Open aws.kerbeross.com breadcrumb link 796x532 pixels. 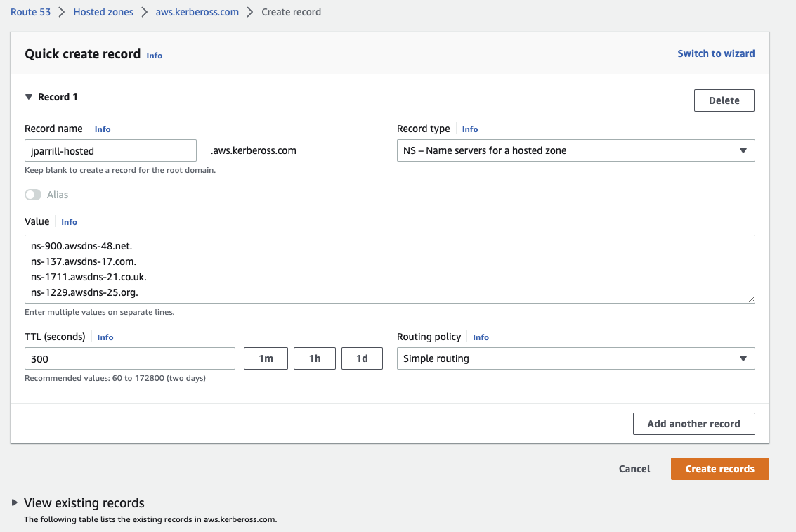pos(197,12)
